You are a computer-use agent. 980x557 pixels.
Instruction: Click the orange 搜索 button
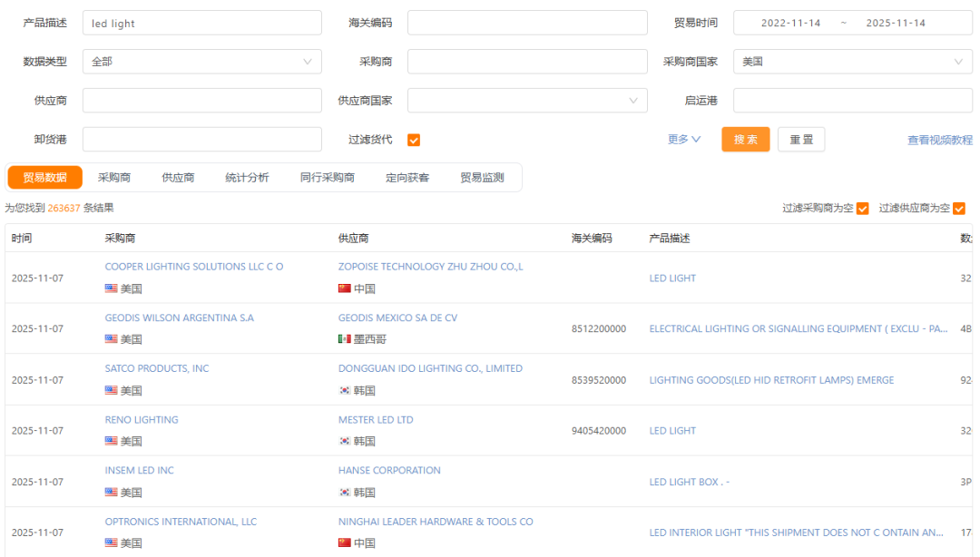746,140
